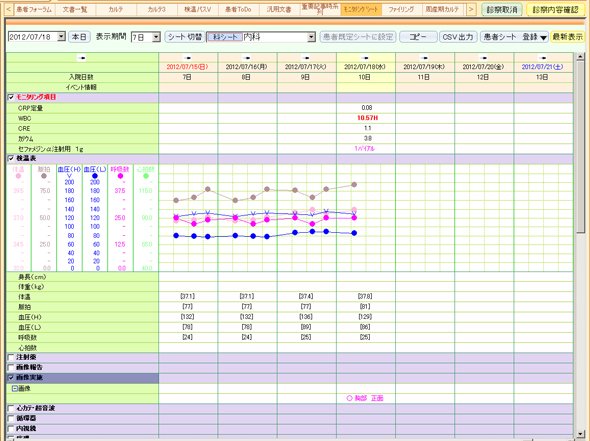Open the 科シート 内科 dropdown
This screenshot has height=441, width=590.
tap(311, 37)
